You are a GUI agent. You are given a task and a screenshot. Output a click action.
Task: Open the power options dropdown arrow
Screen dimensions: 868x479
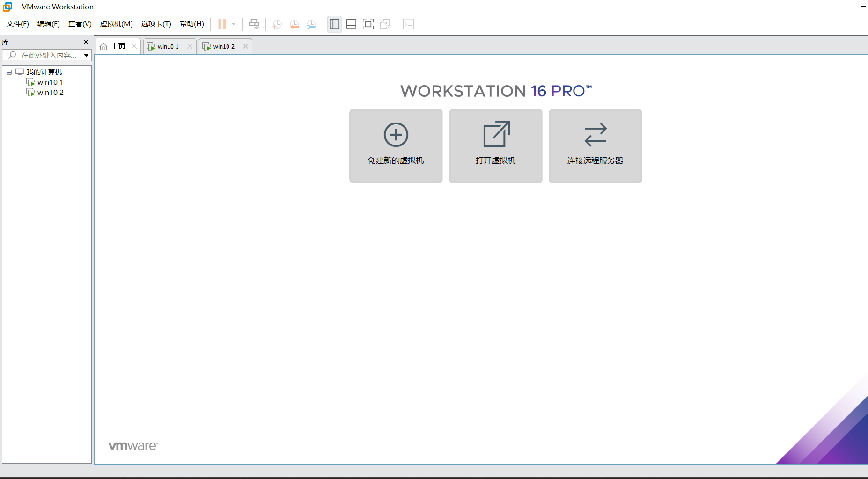tap(234, 24)
